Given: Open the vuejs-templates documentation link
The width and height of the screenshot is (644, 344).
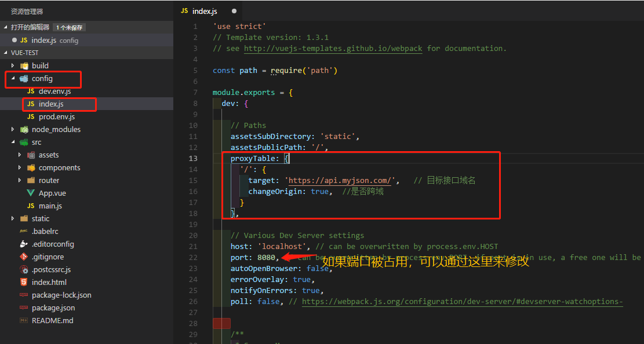Looking at the screenshot, I should point(333,49).
